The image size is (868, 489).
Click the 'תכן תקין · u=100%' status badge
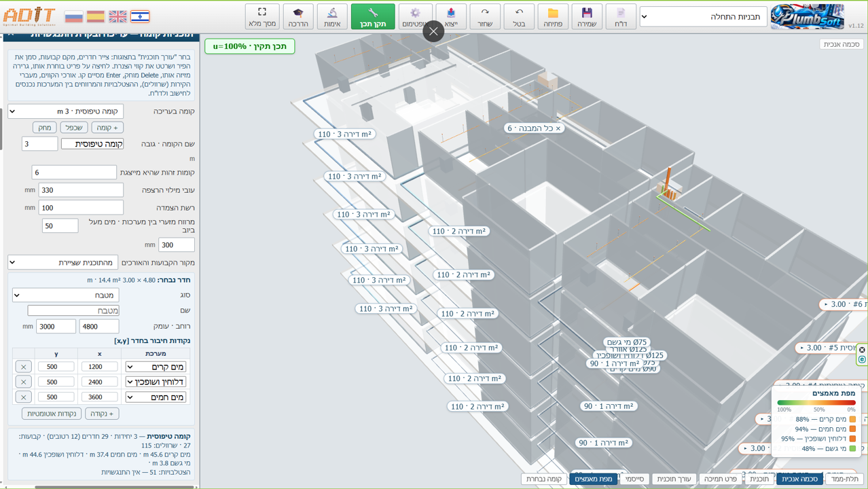pos(250,46)
